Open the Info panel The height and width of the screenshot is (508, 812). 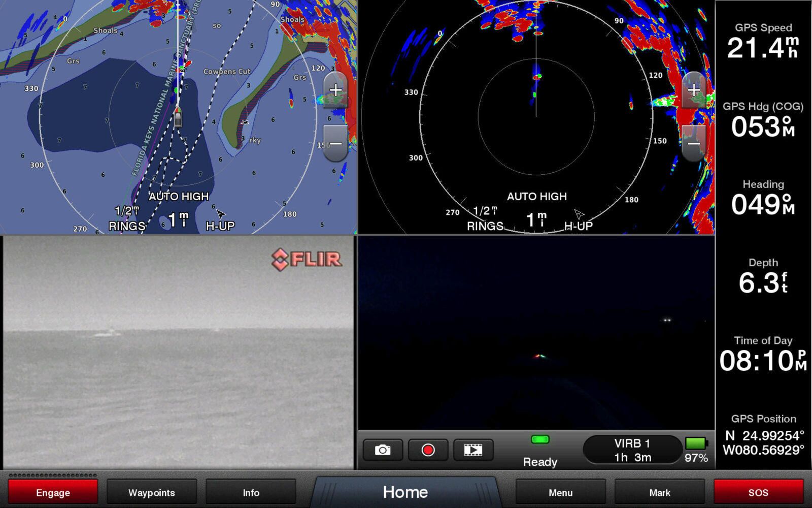tap(251, 492)
